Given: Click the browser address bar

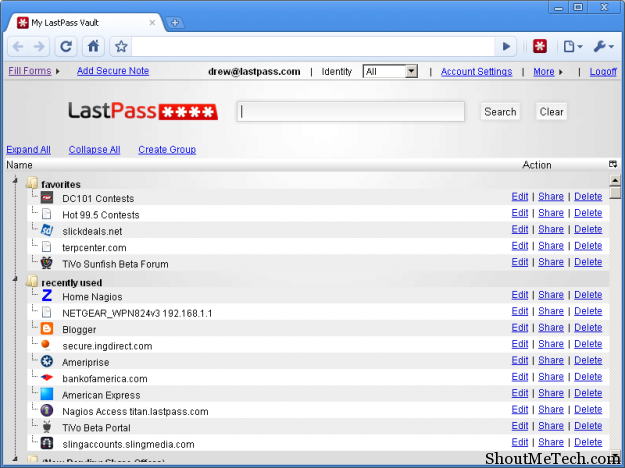Looking at the screenshot, I should click(313, 47).
